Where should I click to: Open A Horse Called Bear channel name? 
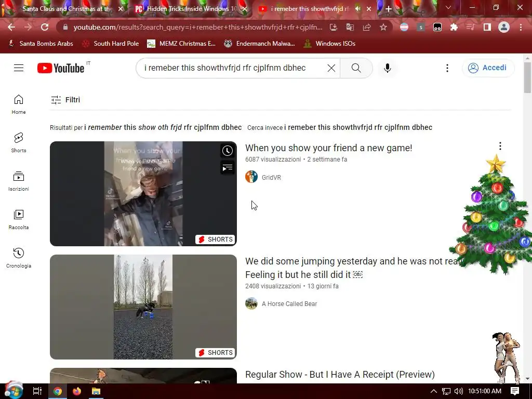pos(289,303)
